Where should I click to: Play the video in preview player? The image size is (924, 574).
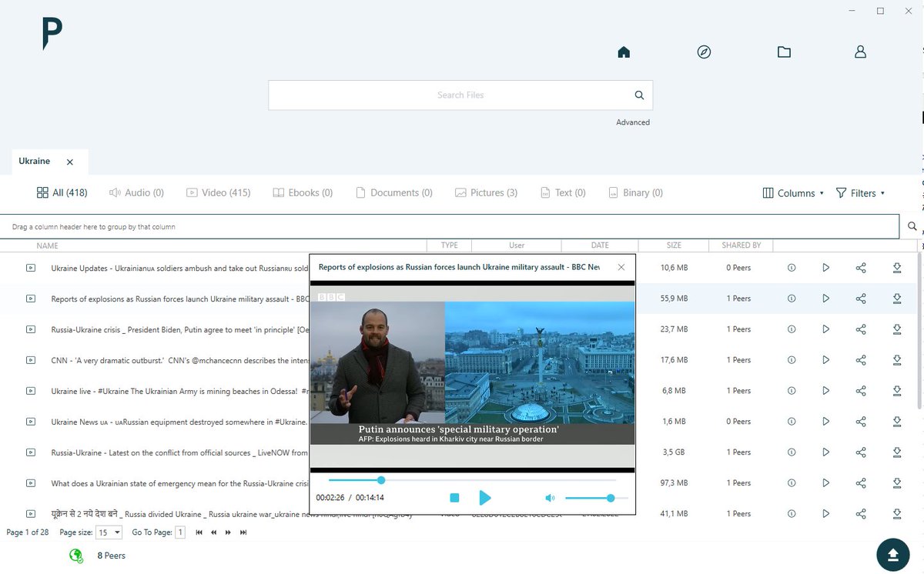[x=485, y=498]
